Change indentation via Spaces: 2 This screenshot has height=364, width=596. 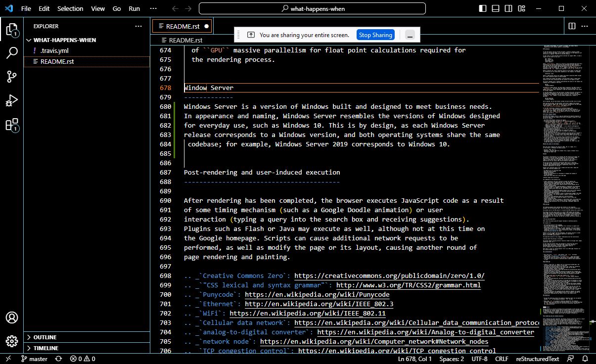pyautogui.click(x=452, y=359)
